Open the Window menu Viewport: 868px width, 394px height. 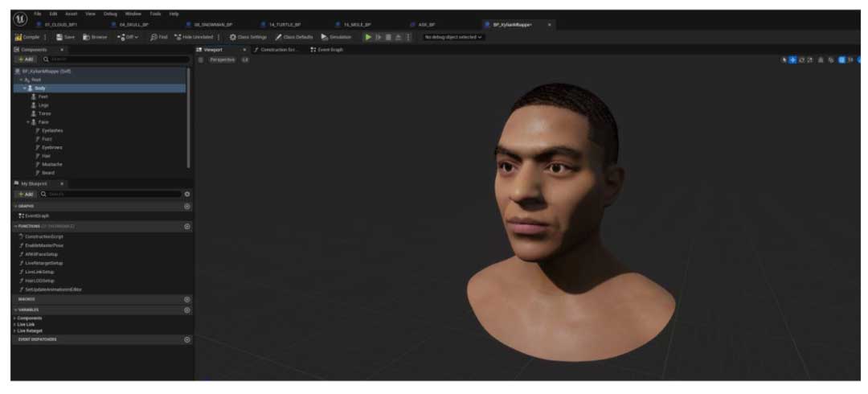tap(133, 14)
